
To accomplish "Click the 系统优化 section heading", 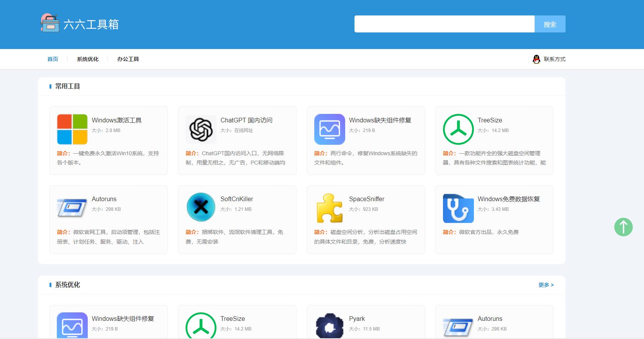I will (68, 285).
